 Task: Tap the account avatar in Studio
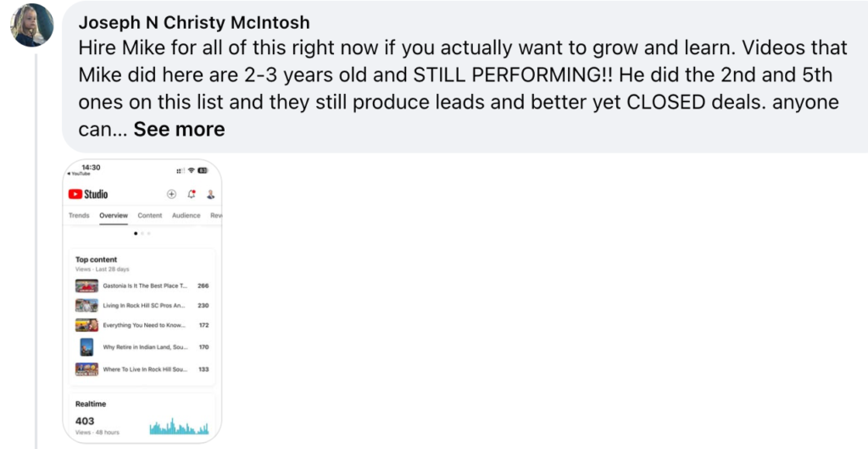coord(210,194)
